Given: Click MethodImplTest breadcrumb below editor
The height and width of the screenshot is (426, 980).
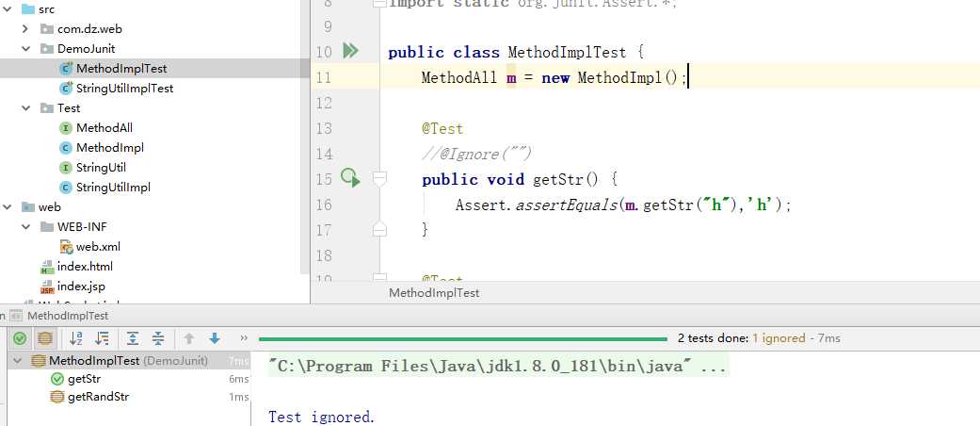Looking at the screenshot, I should tap(434, 293).
